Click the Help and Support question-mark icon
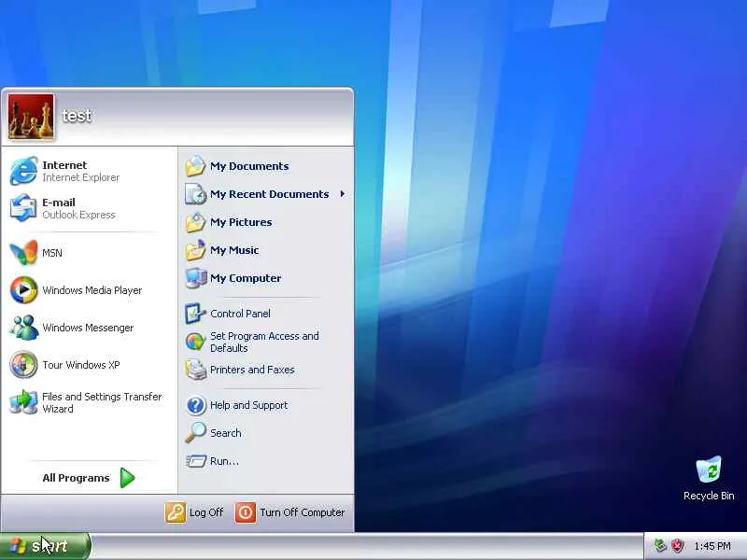Image resolution: width=747 pixels, height=560 pixels. [x=195, y=405]
